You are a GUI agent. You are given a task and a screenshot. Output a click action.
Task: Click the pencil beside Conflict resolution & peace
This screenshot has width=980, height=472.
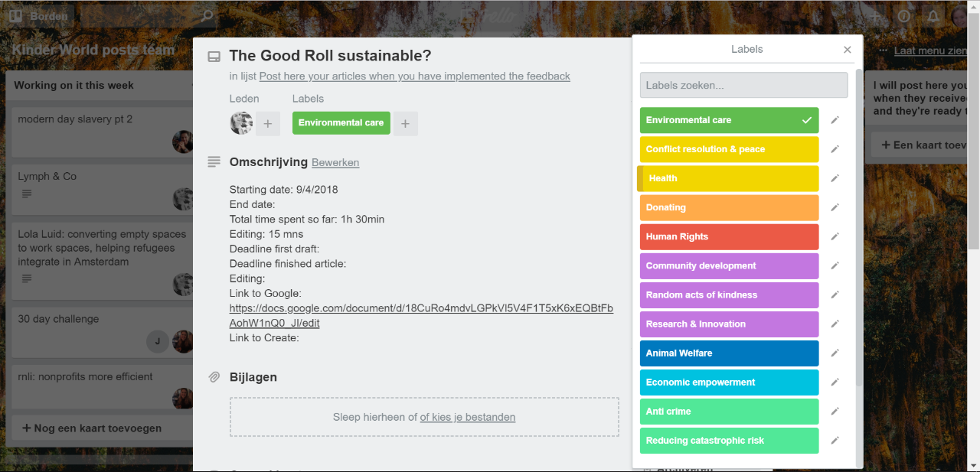click(835, 149)
